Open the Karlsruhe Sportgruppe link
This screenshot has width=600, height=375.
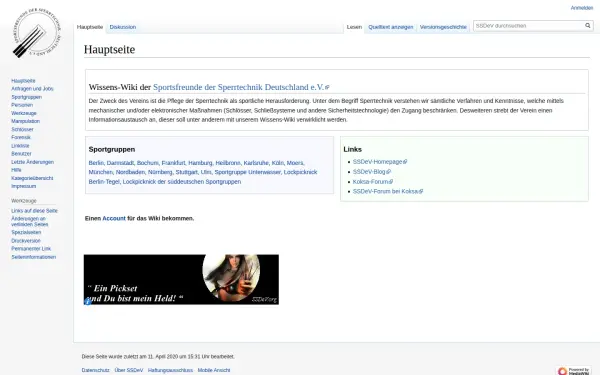[x=256, y=163]
